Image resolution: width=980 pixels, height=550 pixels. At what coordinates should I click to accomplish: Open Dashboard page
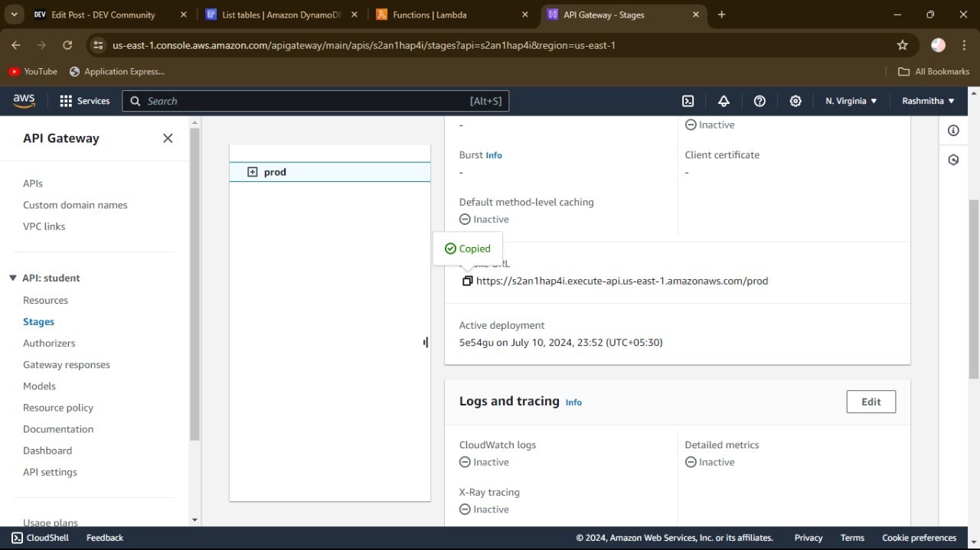coord(47,451)
